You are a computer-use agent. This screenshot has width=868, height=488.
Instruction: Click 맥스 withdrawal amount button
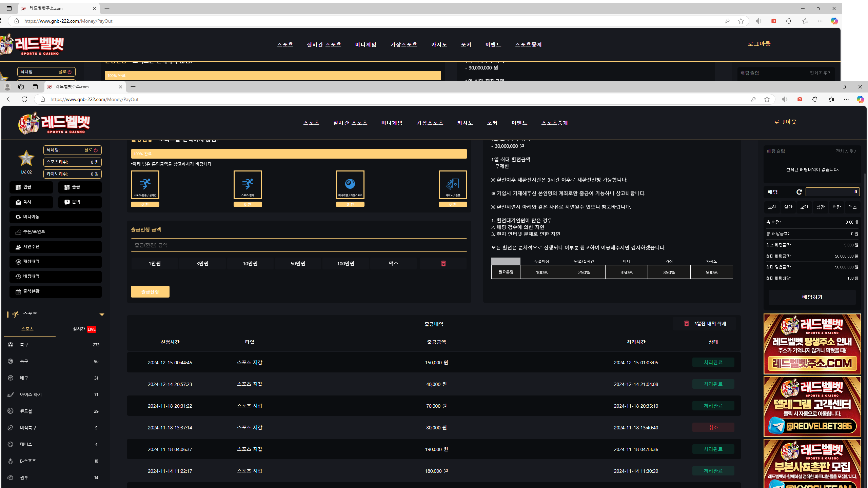coord(394,264)
